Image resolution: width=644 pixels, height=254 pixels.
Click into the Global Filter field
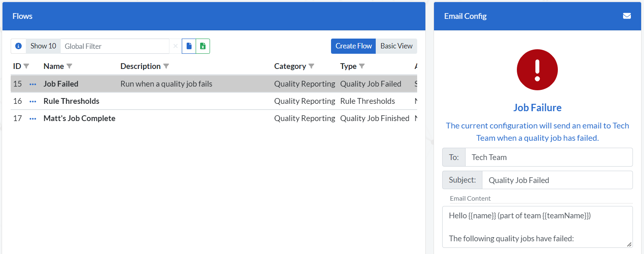[115, 46]
